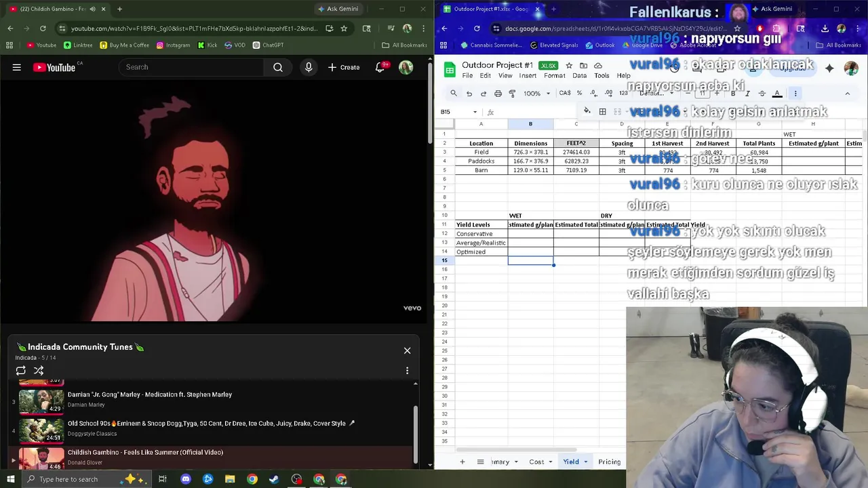
Task: Open the YouTube Create button
Action: [344, 67]
